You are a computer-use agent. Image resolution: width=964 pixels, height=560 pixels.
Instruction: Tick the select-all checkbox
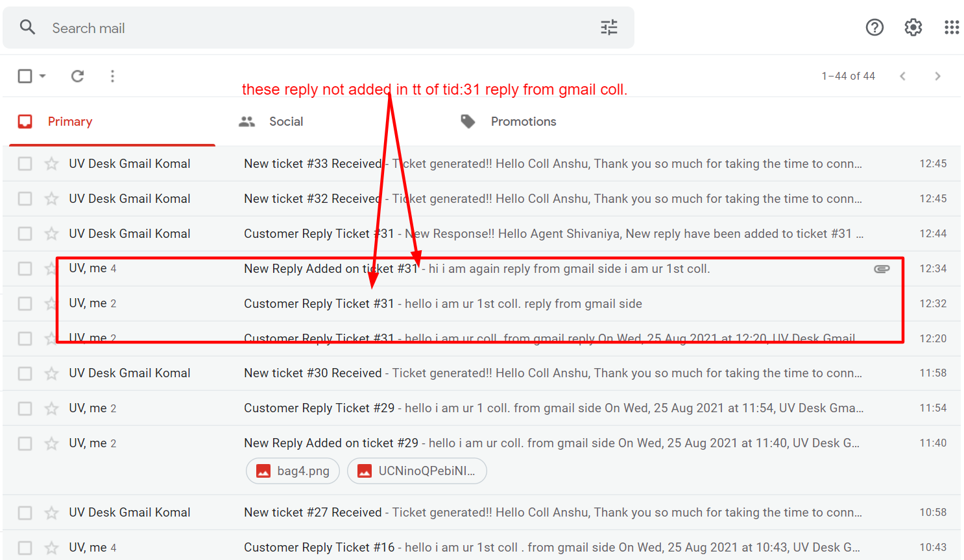25,76
